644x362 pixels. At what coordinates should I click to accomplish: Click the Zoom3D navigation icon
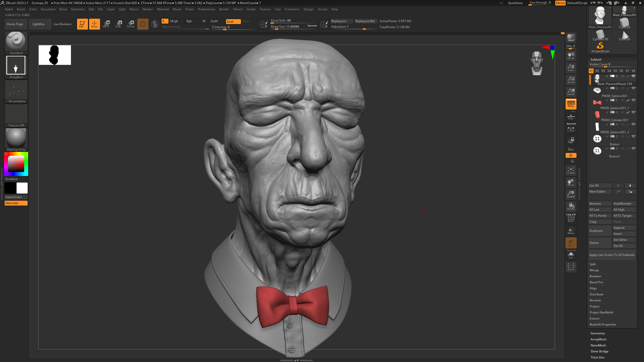pos(571,194)
